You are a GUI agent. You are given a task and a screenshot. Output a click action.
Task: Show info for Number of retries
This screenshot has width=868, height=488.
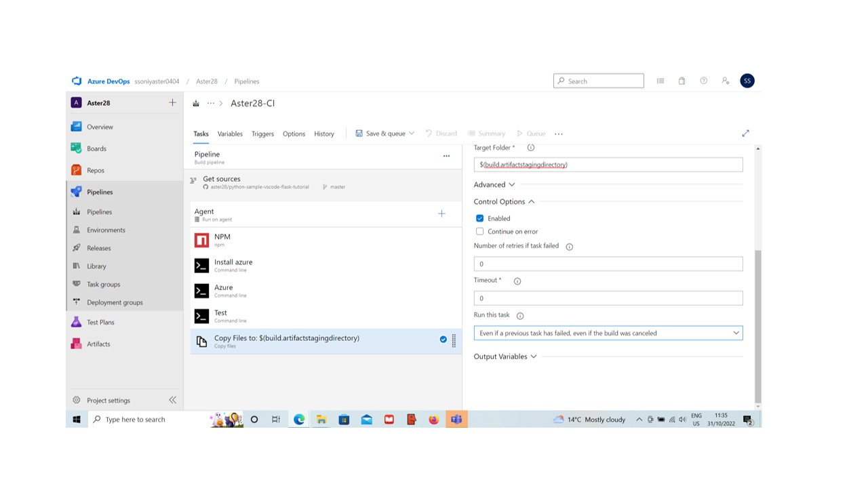point(570,247)
